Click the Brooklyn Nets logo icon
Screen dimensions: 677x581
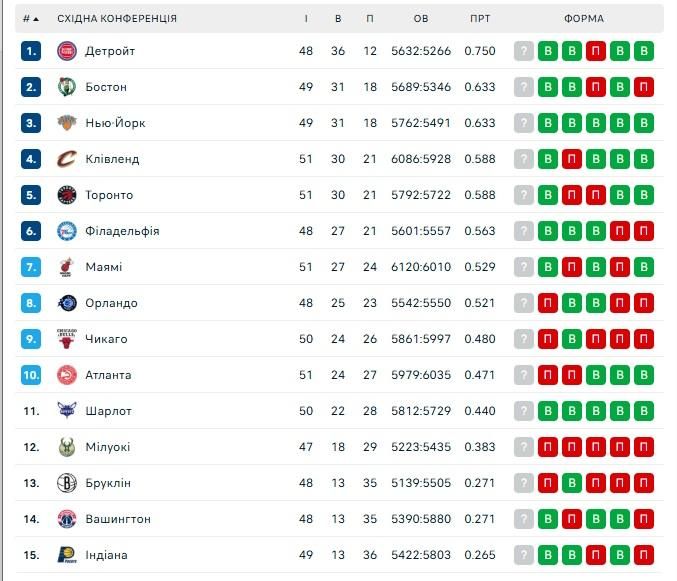(x=66, y=483)
